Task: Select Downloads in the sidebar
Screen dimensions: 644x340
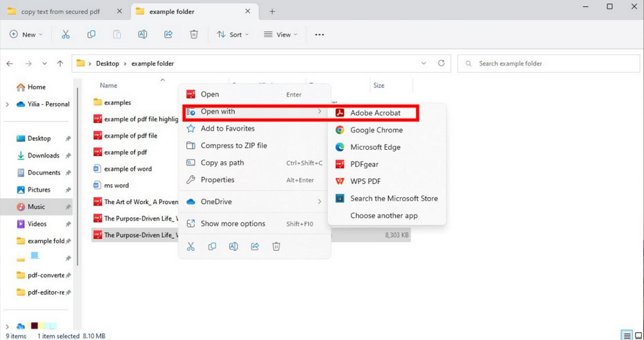Action: pos(38,156)
